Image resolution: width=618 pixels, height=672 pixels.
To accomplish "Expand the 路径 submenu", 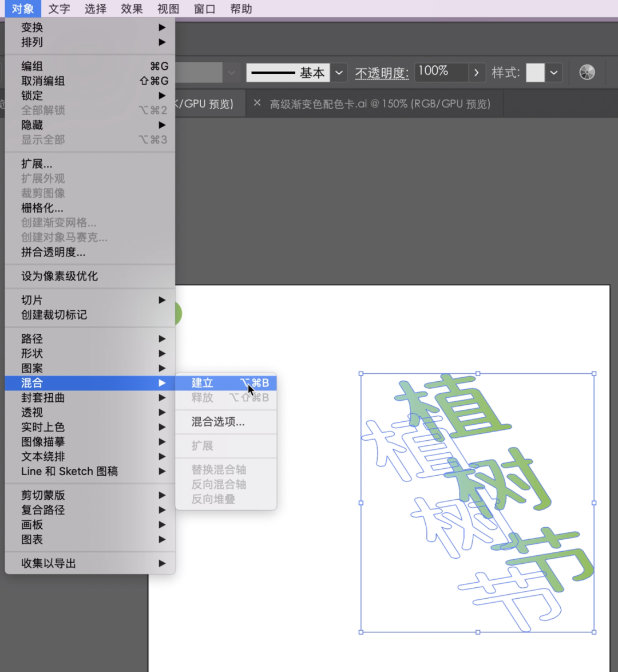I will (x=33, y=339).
